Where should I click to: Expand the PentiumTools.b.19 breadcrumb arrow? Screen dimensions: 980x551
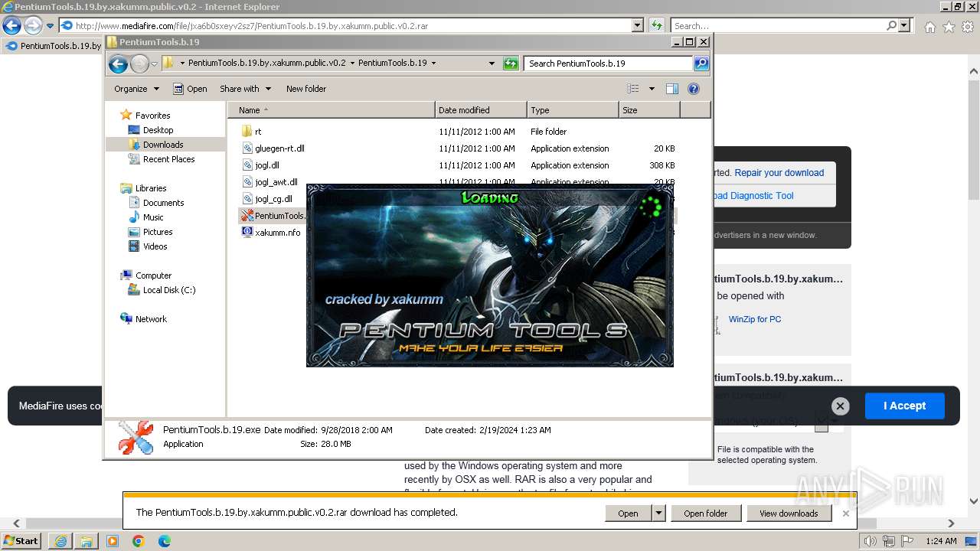(433, 64)
